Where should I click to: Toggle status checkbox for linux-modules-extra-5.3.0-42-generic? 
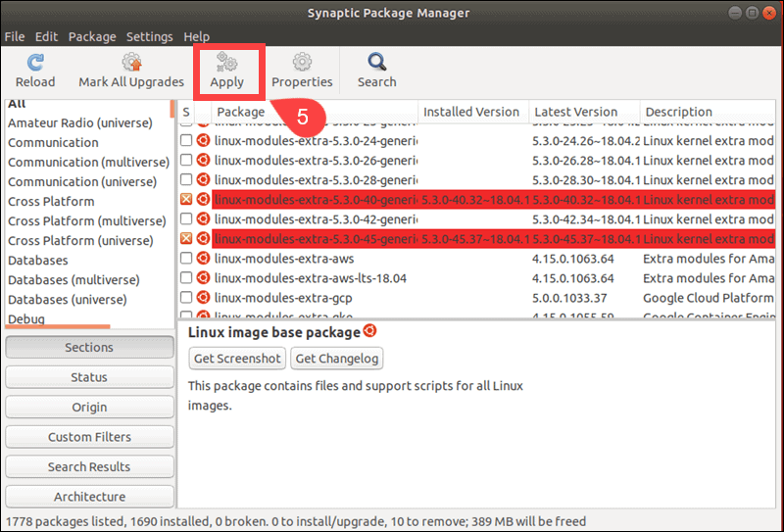(186, 218)
